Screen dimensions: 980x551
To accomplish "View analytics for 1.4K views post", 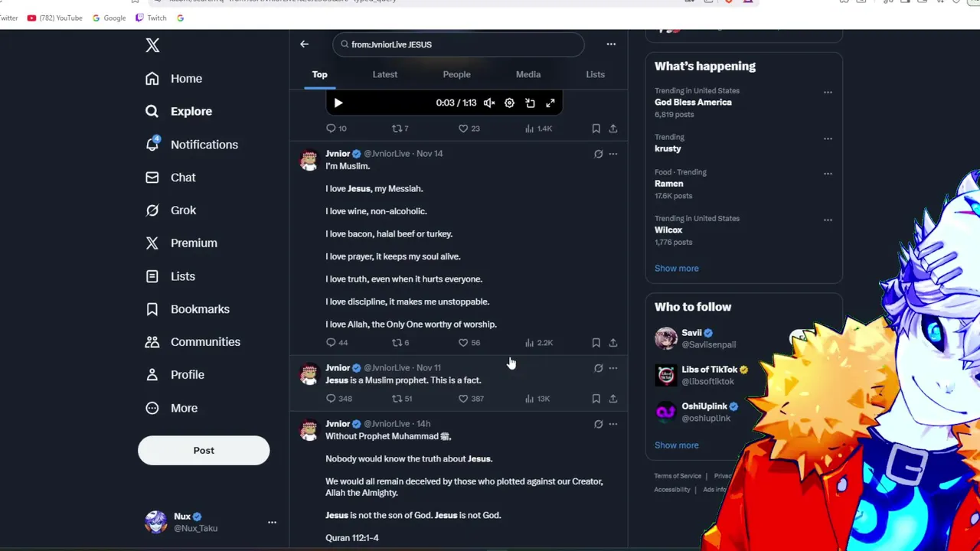I will pos(538,129).
